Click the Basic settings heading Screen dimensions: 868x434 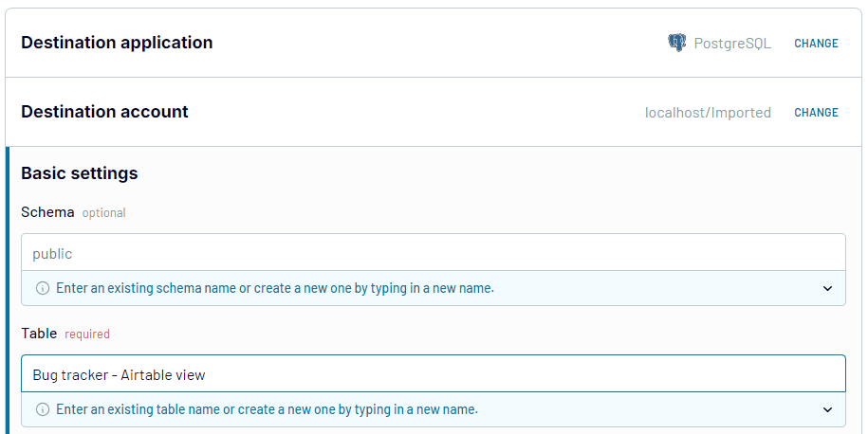pos(79,173)
